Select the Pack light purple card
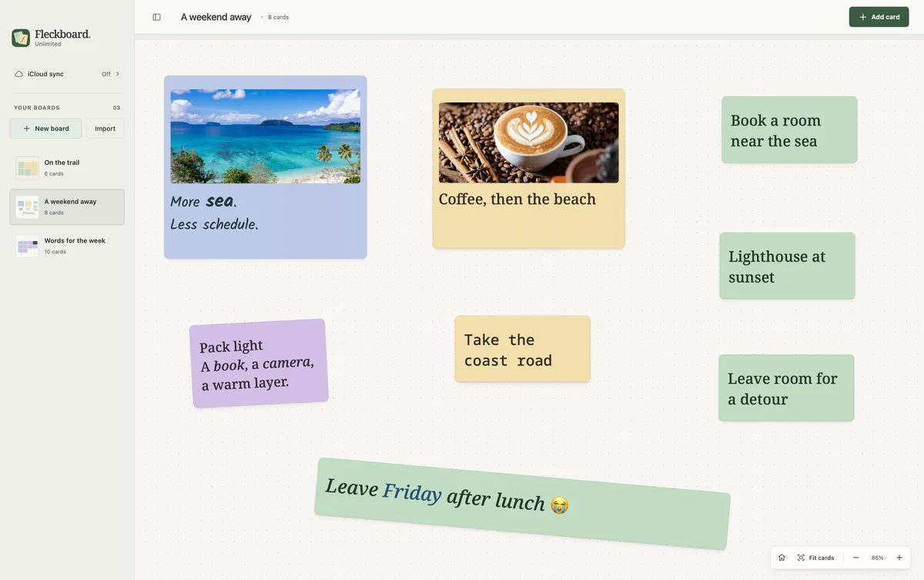Screen dimensions: 924x580 click(259, 363)
